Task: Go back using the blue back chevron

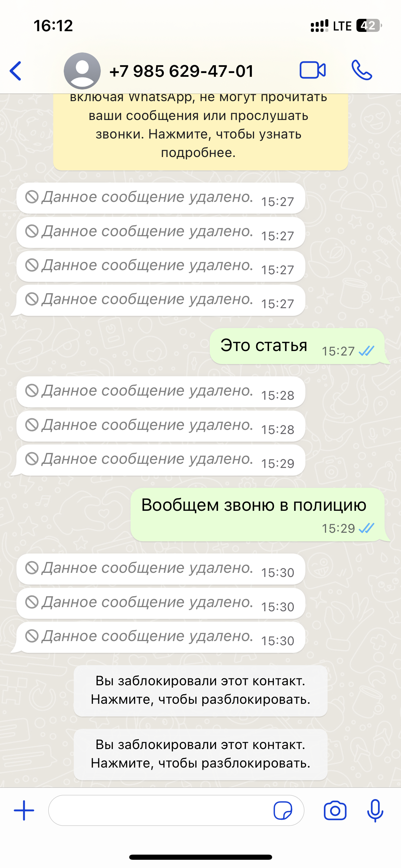Action: (15, 71)
